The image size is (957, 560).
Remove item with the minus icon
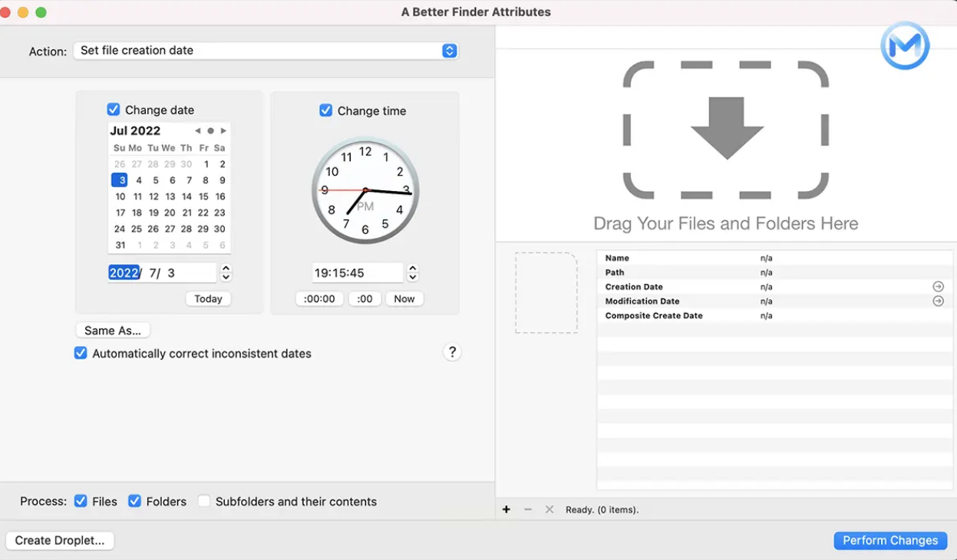[x=528, y=509]
